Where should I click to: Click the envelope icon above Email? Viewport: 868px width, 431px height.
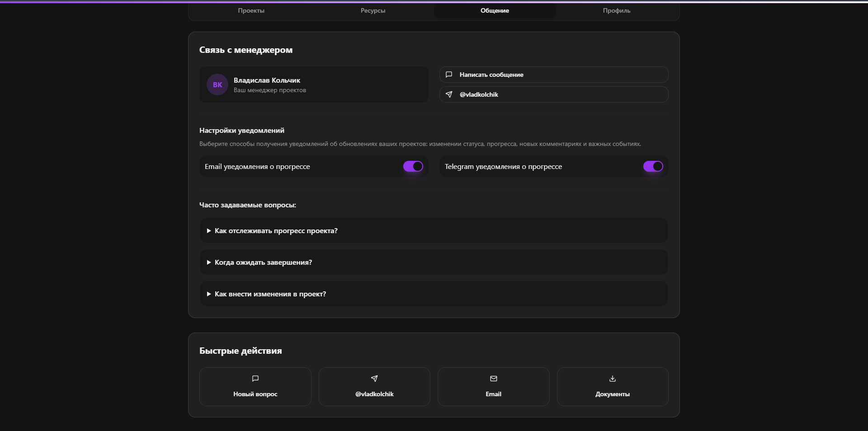click(494, 379)
